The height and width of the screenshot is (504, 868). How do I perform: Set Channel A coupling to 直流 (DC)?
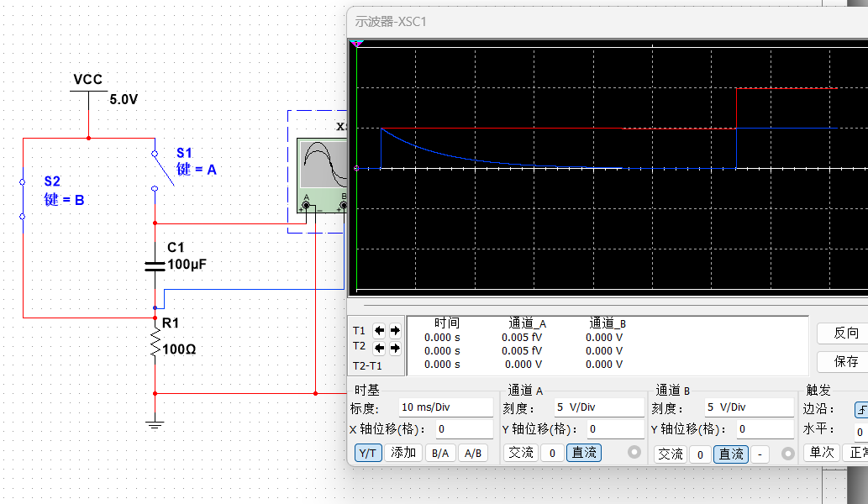(584, 453)
